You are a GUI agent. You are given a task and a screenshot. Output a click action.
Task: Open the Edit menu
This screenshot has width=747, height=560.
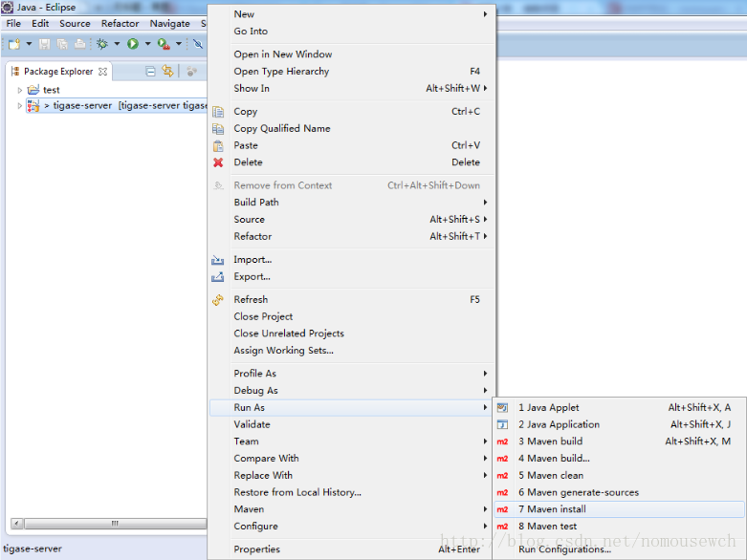tap(40, 23)
